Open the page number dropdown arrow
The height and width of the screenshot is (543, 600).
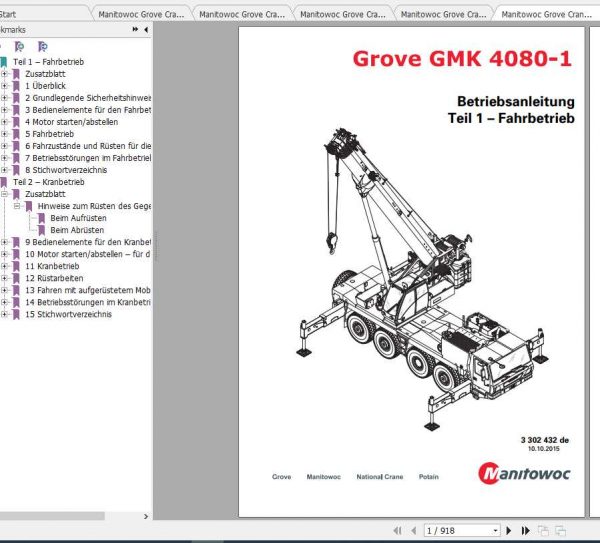[x=496, y=531]
